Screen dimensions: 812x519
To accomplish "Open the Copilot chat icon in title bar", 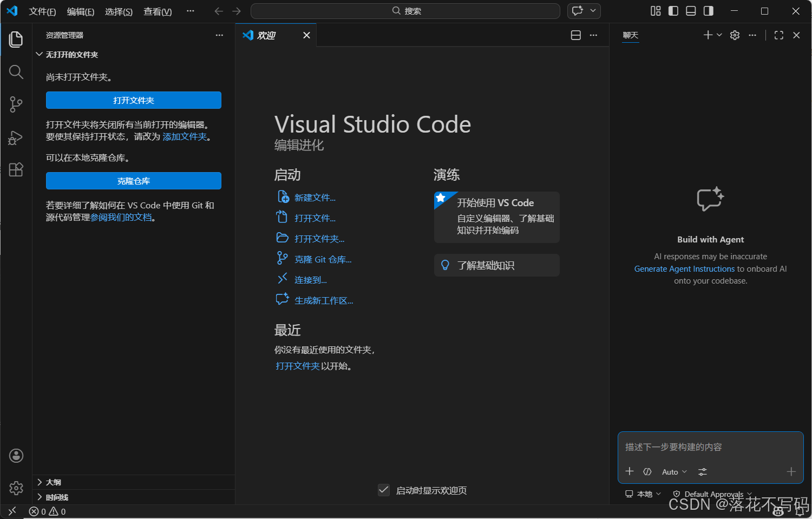I will pos(578,11).
